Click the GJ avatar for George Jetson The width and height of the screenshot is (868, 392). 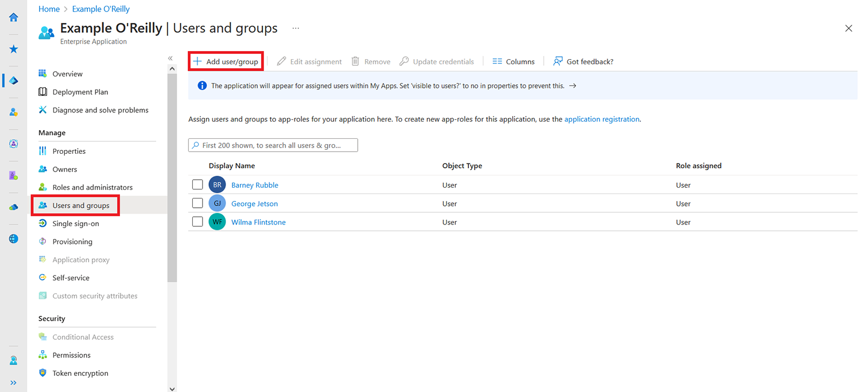(x=217, y=203)
